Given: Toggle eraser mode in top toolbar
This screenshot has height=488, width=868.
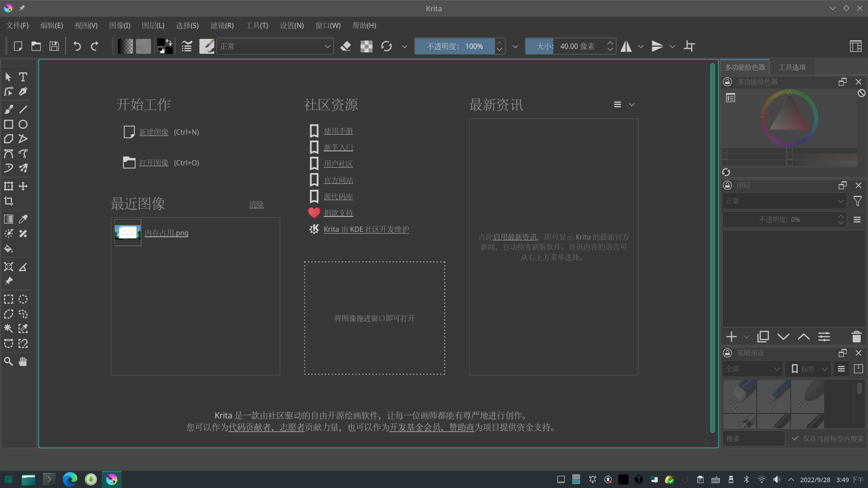Looking at the screenshot, I should pyautogui.click(x=346, y=46).
